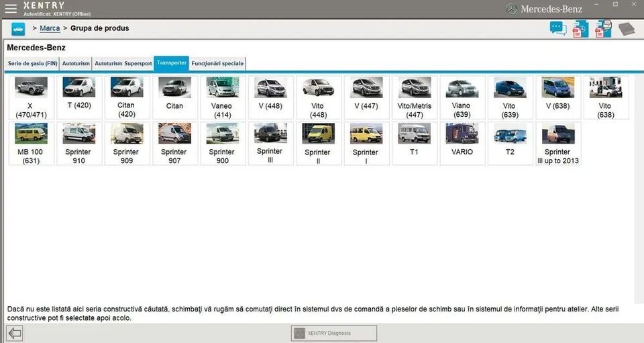Select the Vaneo (414) model

[x=223, y=97]
